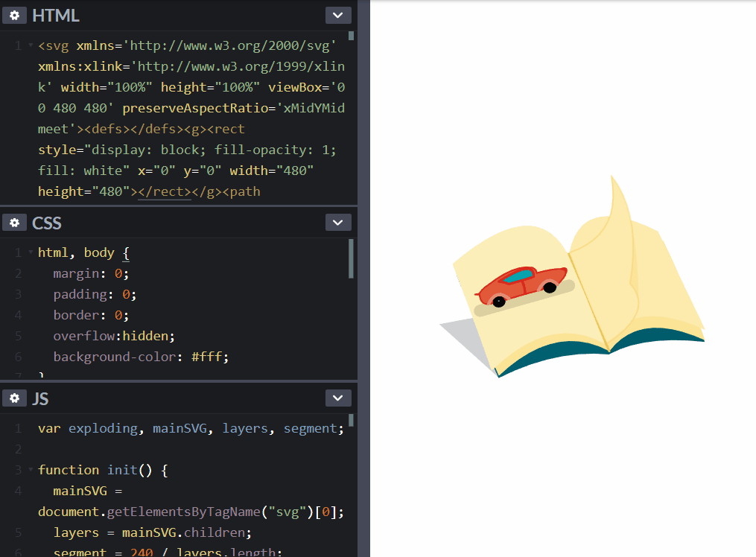The height and width of the screenshot is (557, 756).
Task: Open the JS panel settings gear
Action: click(x=14, y=398)
